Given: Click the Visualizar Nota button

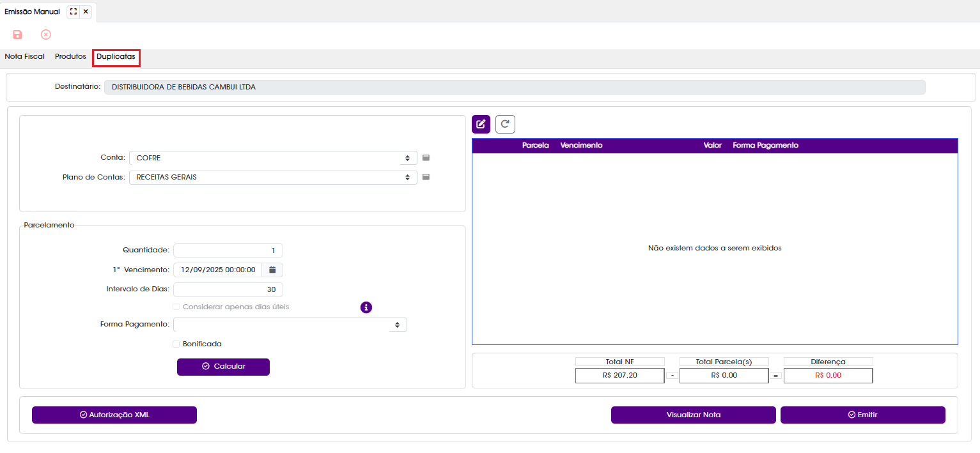Looking at the screenshot, I should point(694,415).
